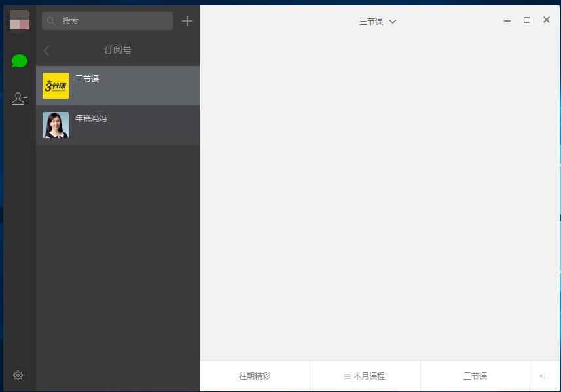This screenshot has width=561, height=392.
Task: Click the 年糕妈妈 account avatar
Action: click(55, 124)
